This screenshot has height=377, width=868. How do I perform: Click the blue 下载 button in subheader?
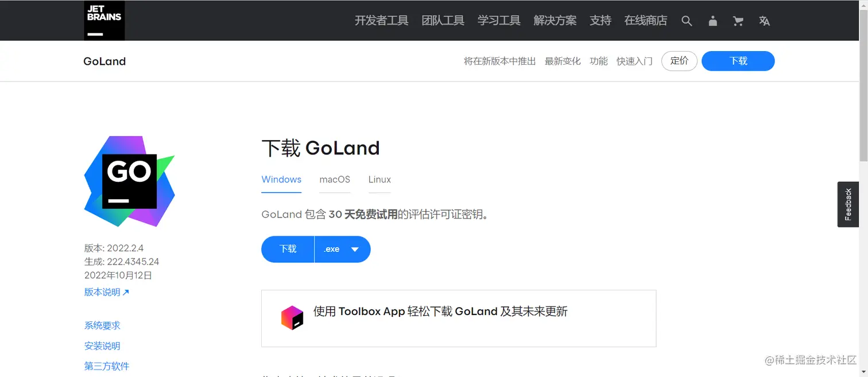click(x=738, y=61)
